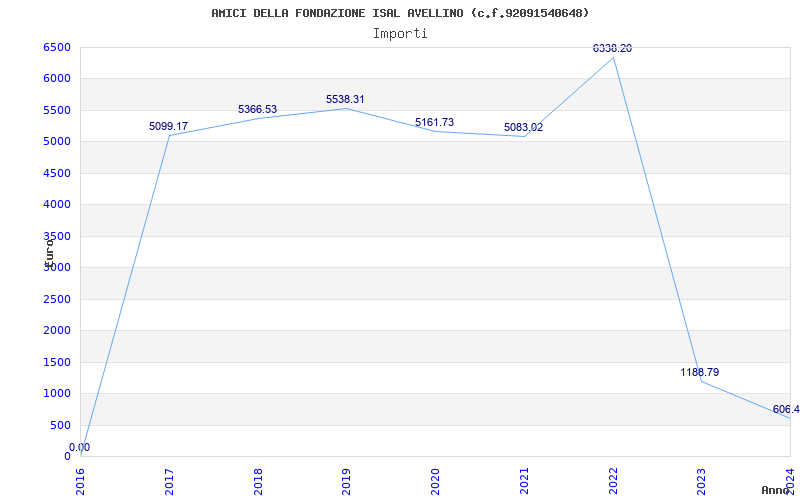The height and width of the screenshot is (500, 800).
Task: Click the 2500 y-axis tick label
Action: click(57, 299)
